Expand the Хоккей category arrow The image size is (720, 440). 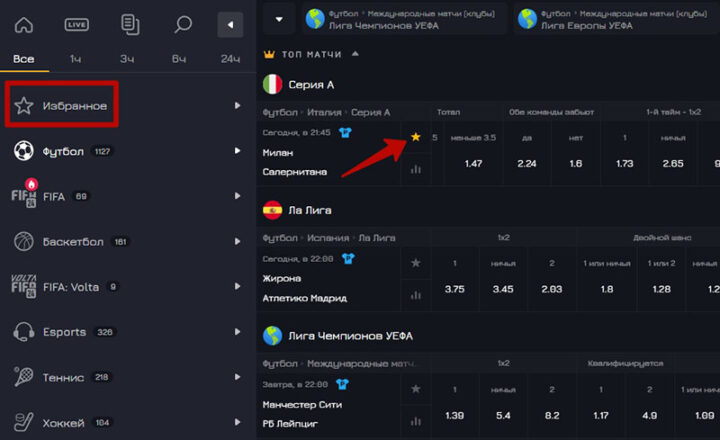[x=237, y=422]
